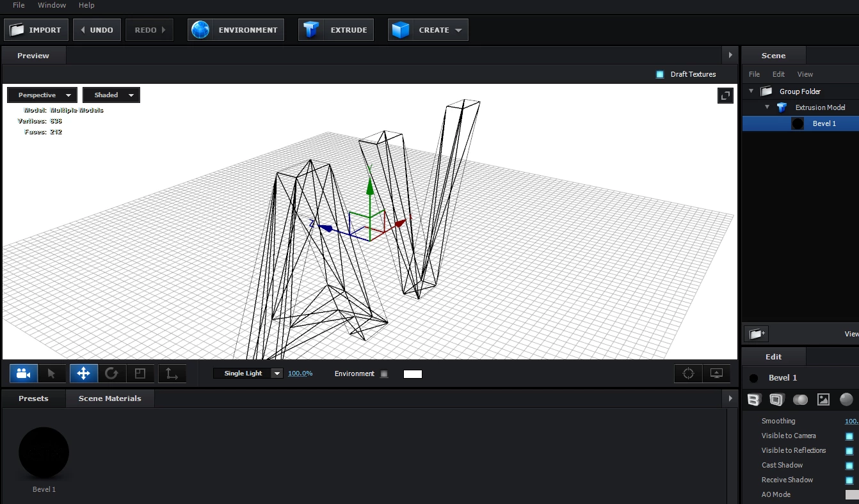Click the axis anchor point tool
Image resolution: width=859 pixels, height=504 pixels.
pyautogui.click(x=172, y=374)
